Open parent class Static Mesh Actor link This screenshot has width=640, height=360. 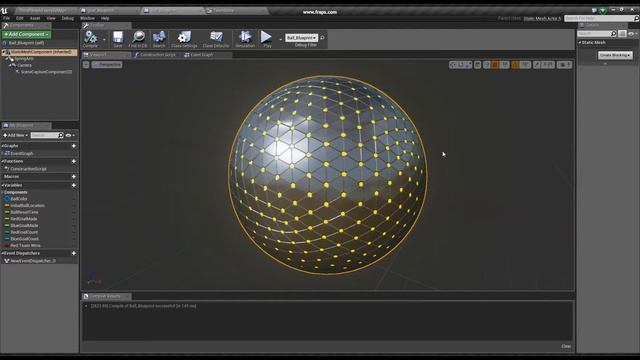[542, 18]
